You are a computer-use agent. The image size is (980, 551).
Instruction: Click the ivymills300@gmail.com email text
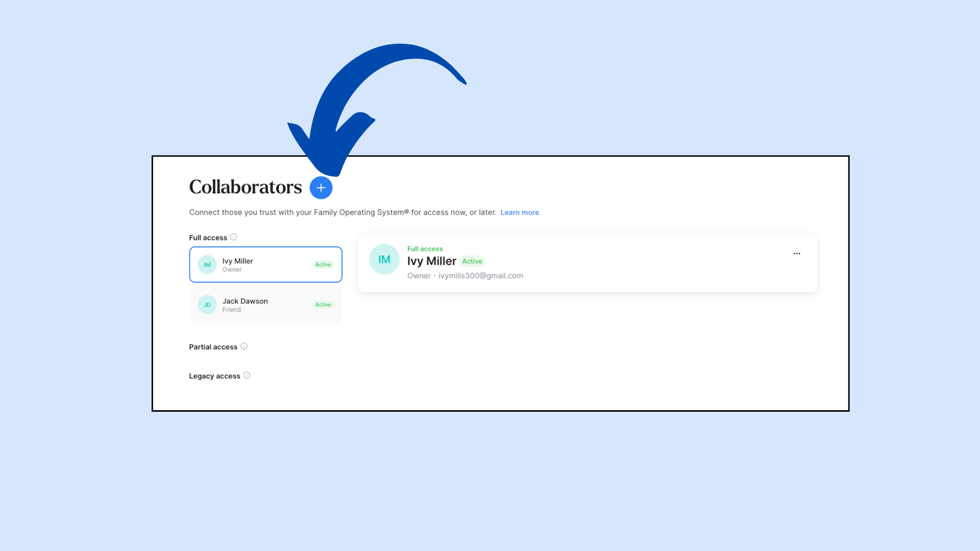[x=481, y=275]
